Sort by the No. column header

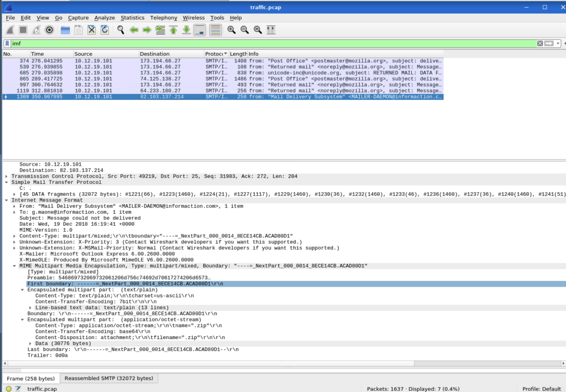coord(16,54)
